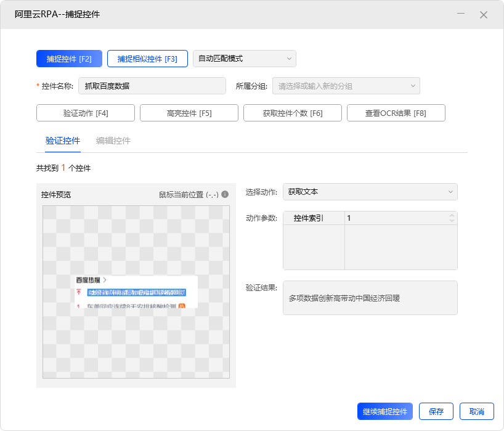This screenshot has height=431, width=504.
Task: Click the 获取控件个数 [F6] button
Action: coord(293,113)
